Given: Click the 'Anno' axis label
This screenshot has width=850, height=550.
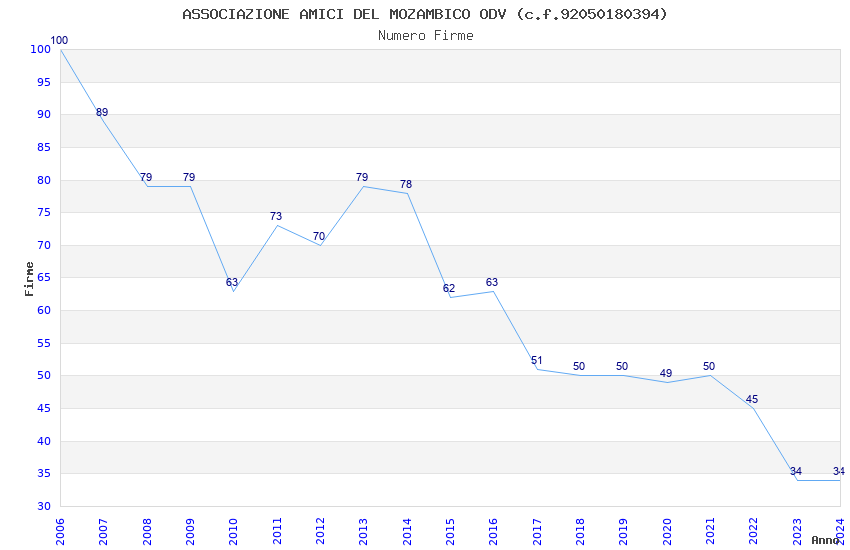Looking at the screenshot, I should click(x=825, y=540).
